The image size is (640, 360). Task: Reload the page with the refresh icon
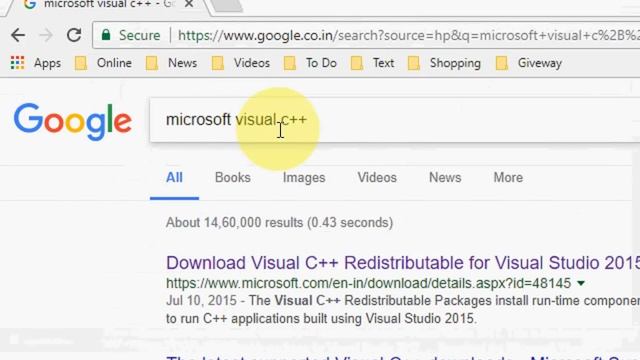click(x=74, y=36)
